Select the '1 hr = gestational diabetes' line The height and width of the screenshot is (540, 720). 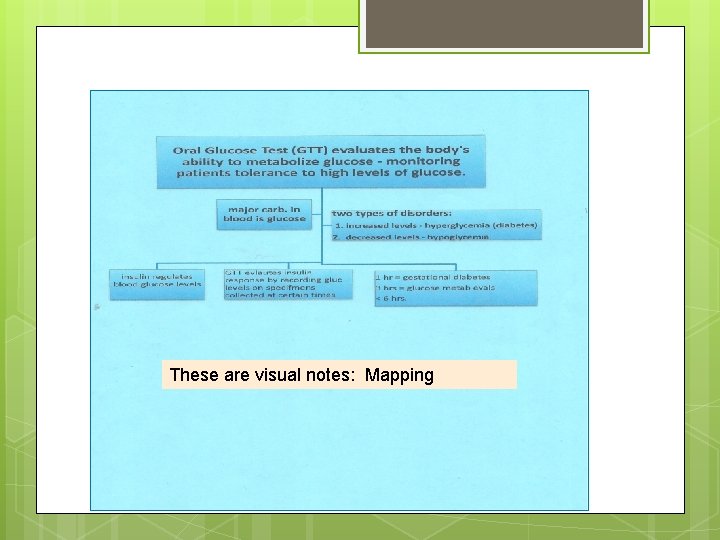click(433, 277)
